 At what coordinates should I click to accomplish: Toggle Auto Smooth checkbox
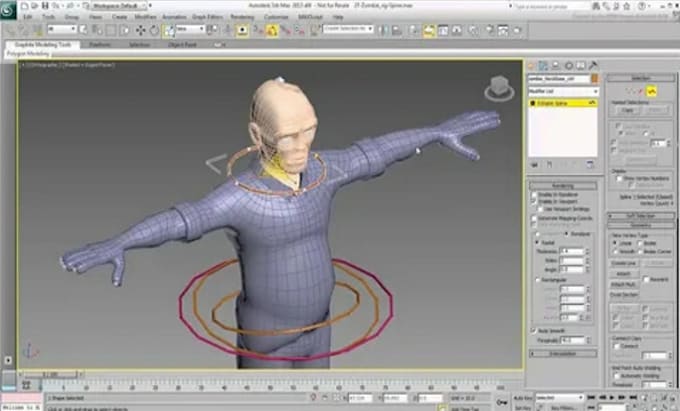pos(534,331)
